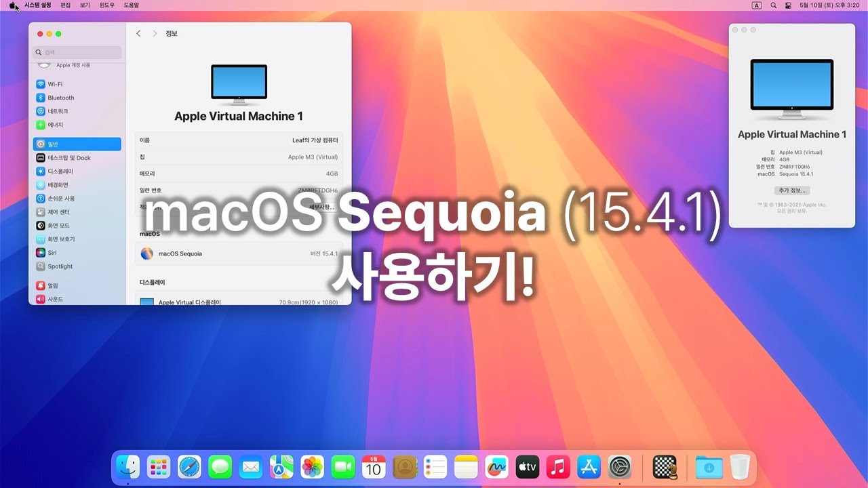Click the 'Apple M3 (Virtual)' chip value in settings
868x488 pixels.
(313, 157)
